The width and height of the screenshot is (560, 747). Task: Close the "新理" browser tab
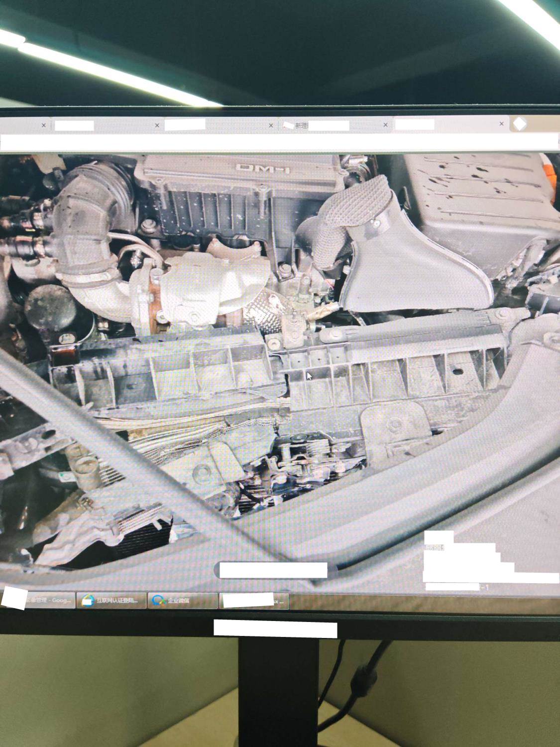(385, 125)
